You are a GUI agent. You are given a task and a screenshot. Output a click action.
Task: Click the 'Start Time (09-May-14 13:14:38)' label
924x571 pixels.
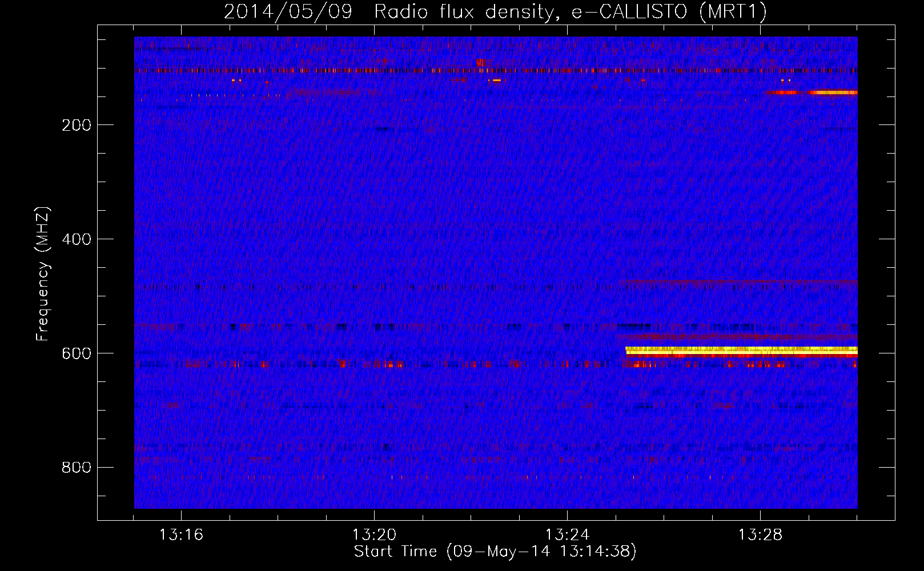[x=495, y=552]
